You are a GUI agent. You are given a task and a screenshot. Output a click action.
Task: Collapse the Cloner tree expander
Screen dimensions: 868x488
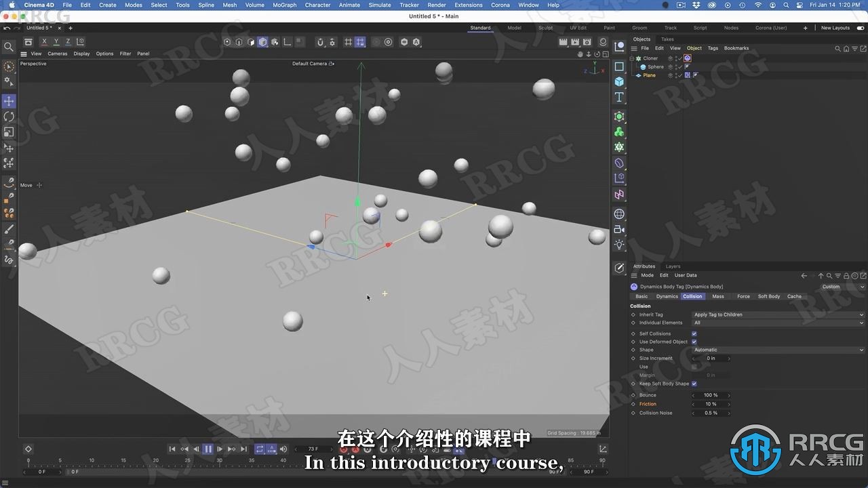coord(632,58)
